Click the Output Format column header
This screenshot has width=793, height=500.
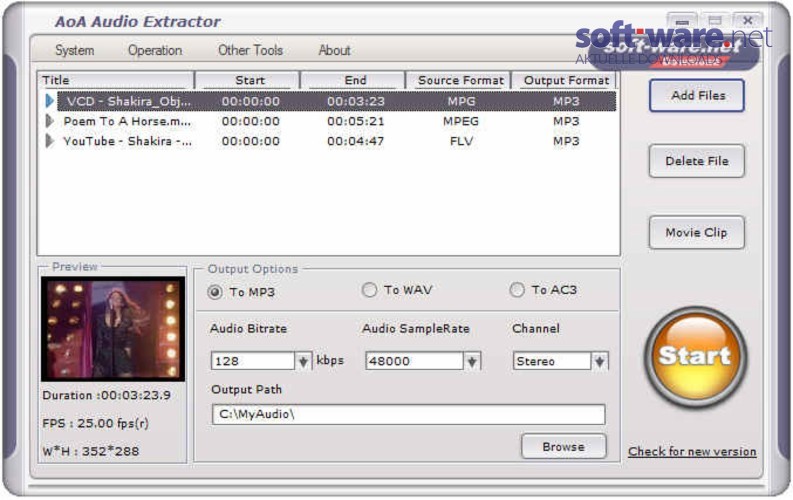[564, 80]
